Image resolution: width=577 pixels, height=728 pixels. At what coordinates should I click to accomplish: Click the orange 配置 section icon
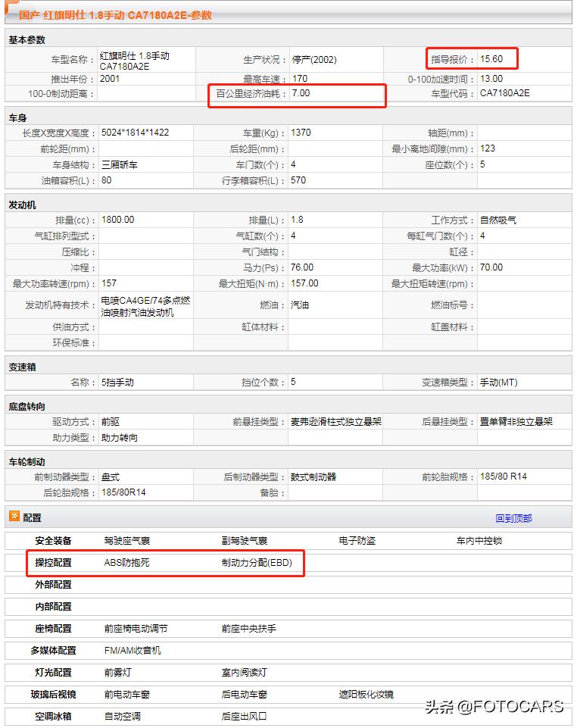coord(14,516)
